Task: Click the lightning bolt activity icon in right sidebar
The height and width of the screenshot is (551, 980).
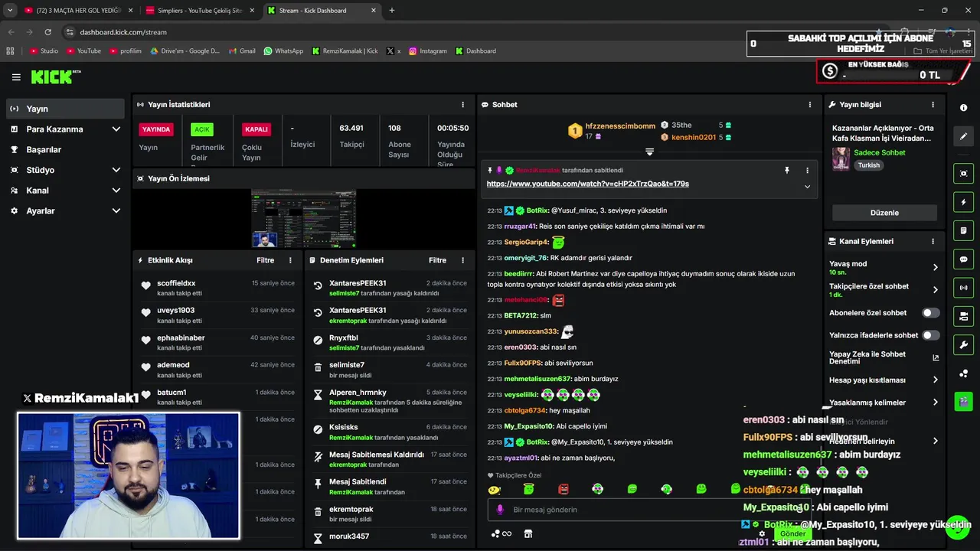Action: point(964,202)
